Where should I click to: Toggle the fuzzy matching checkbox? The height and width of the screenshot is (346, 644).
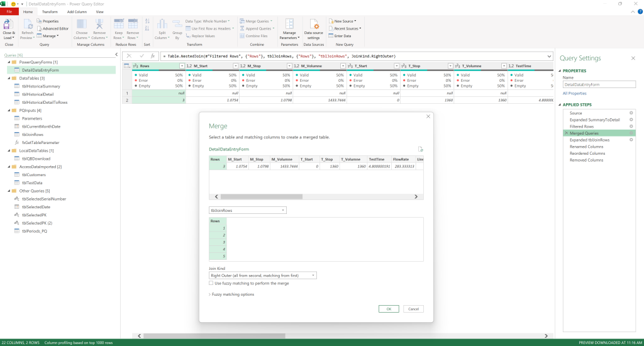click(x=211, y=283)
